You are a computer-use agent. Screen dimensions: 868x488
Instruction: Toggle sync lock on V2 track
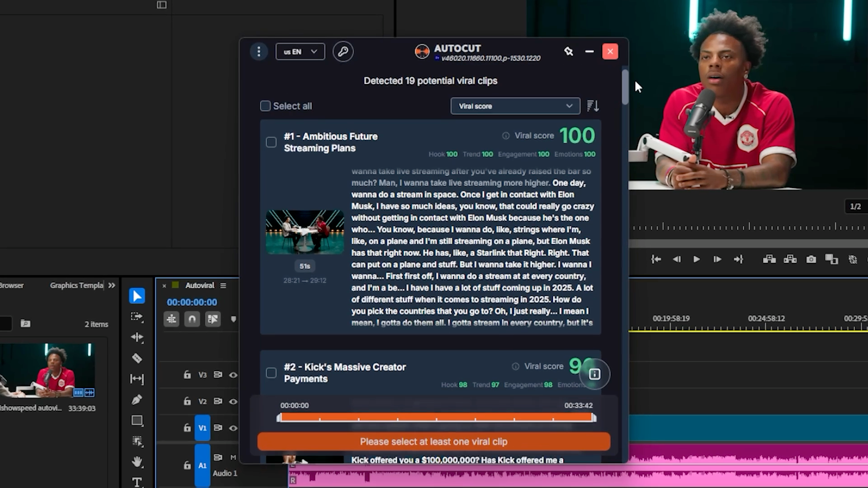click(x=217, y=401)
